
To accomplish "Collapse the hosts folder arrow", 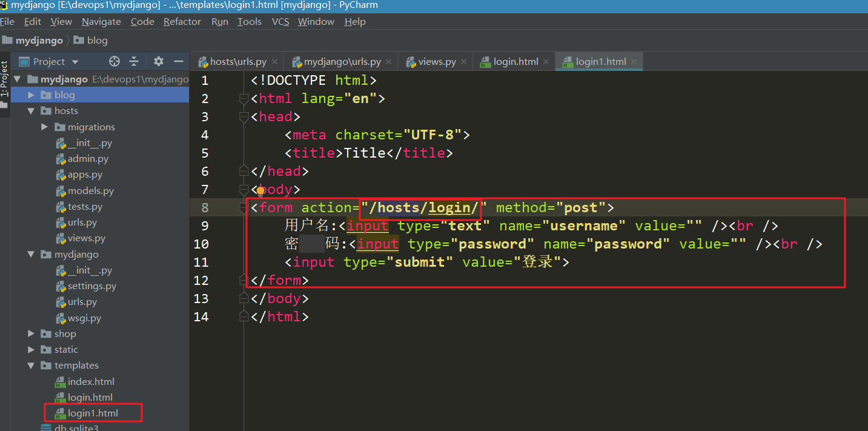I will point(31,111).
